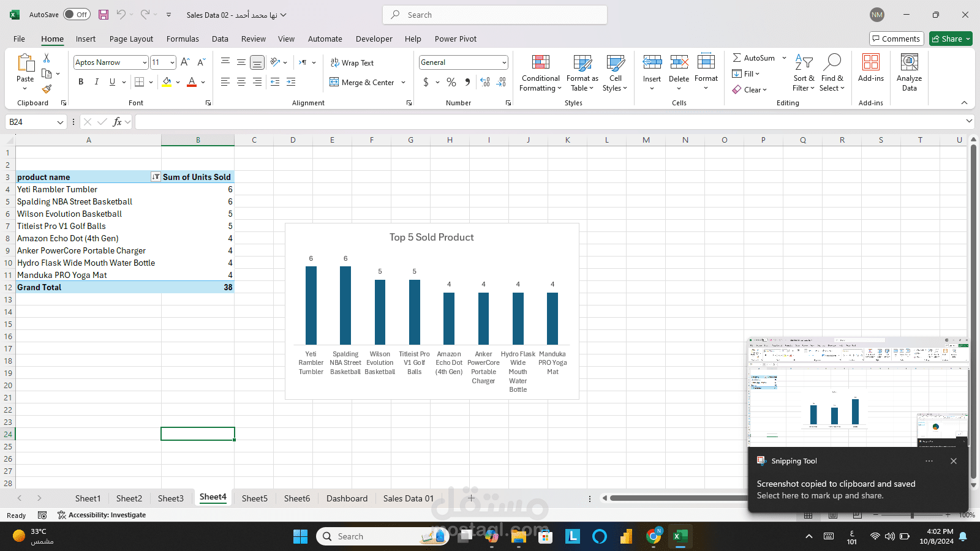Viewport: 980px width, 551px height.
Task: Expand the Name Box dropdown arrow
Action: [60, 122]
